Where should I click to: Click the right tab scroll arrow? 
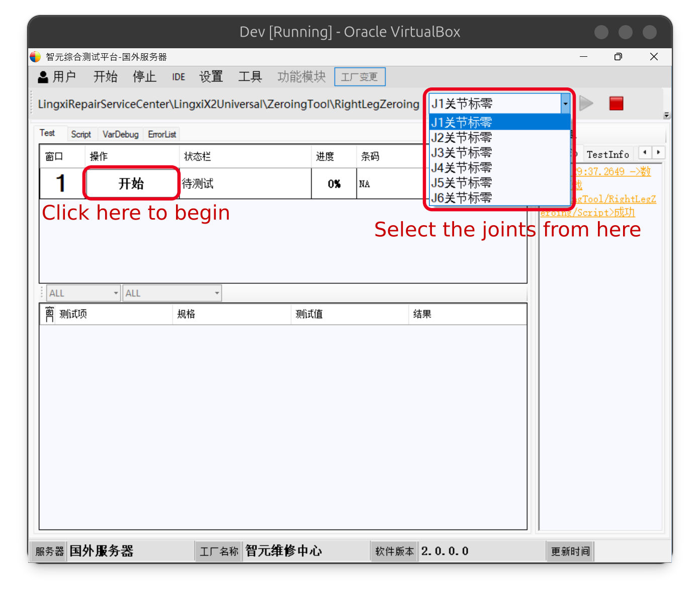pos(658,152)
